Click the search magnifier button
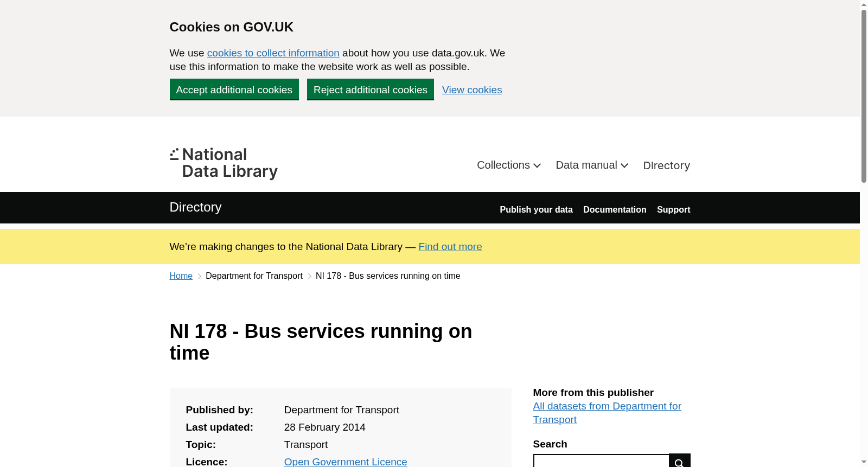This screenshot has height=467, width=868. (680, 461)
